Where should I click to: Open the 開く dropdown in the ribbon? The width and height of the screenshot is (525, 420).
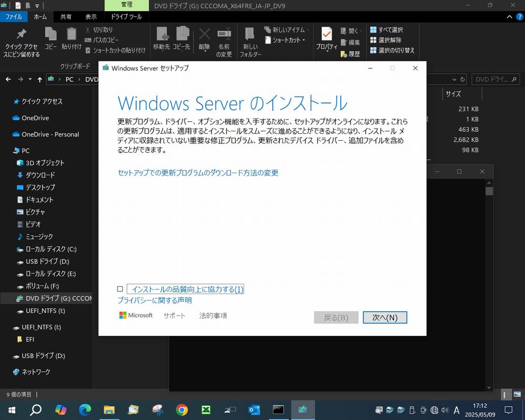point(351,31)
